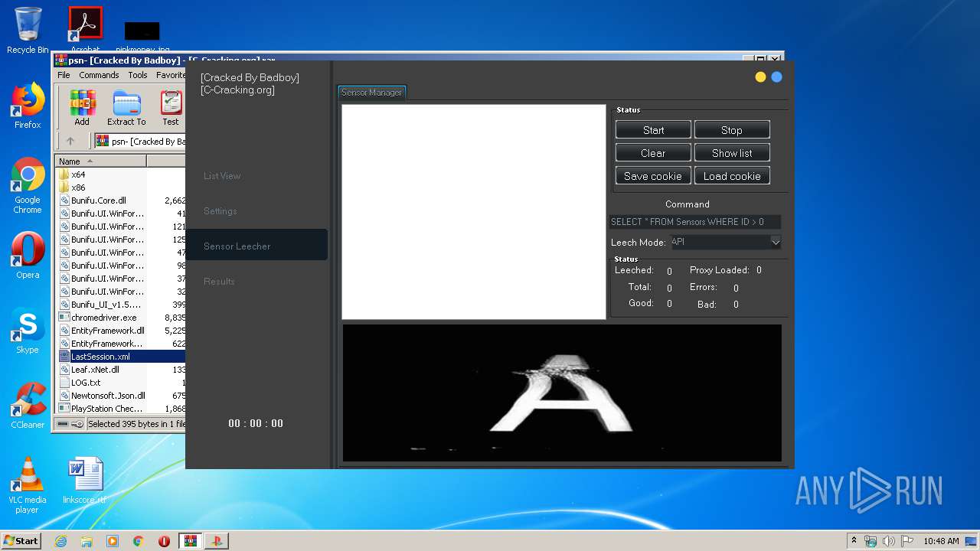The image size is (980, 551).
Task: Open the Start menu
Action: pyautogui.click(x=21, y=541)
